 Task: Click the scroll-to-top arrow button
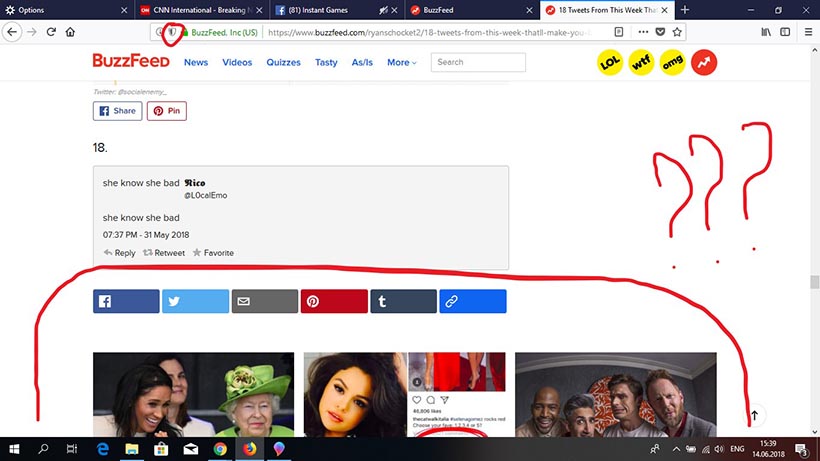coord(755,414)
